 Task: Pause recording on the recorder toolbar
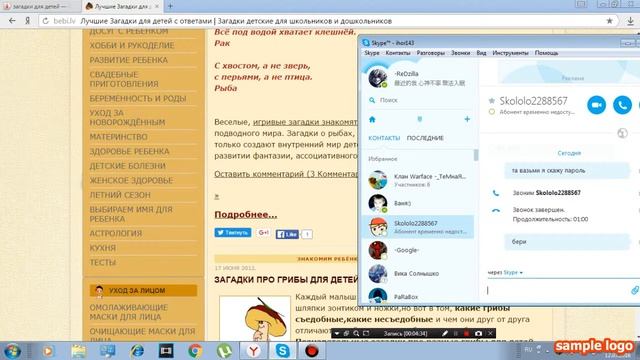(x=456, y=333)
